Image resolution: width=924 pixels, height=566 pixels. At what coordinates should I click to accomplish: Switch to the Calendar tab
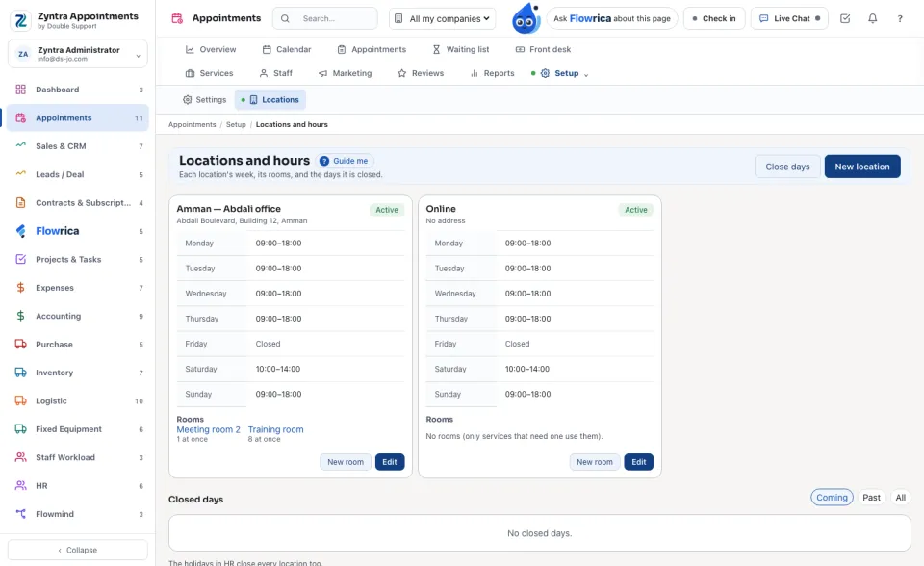pyautogui.click(x=287, y=49)
